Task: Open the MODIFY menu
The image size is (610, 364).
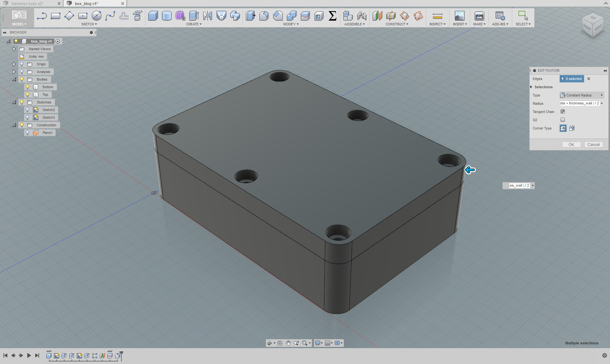Action: (x=291, y=24)
